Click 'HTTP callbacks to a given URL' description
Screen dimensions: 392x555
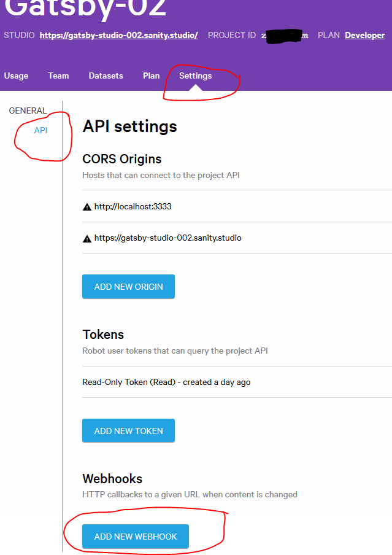pyautogui.click(x=190, y=494)
